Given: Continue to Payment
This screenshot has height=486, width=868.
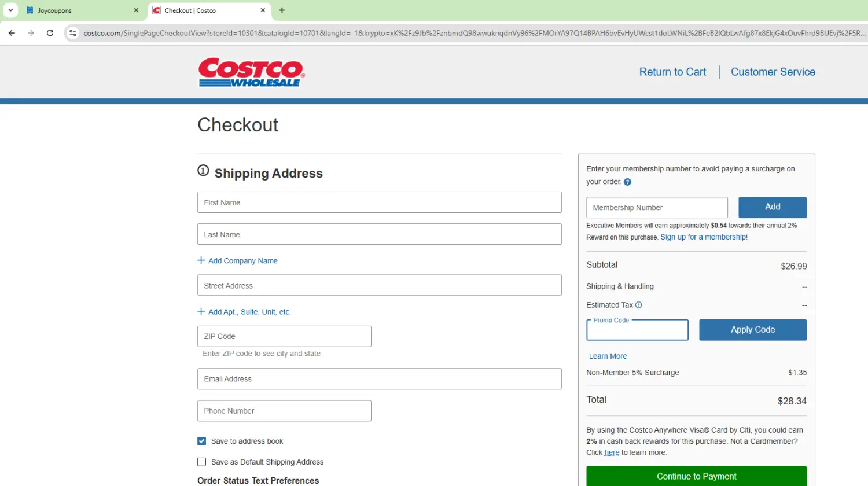Looking at the screenshot, I should coord(696,476).
